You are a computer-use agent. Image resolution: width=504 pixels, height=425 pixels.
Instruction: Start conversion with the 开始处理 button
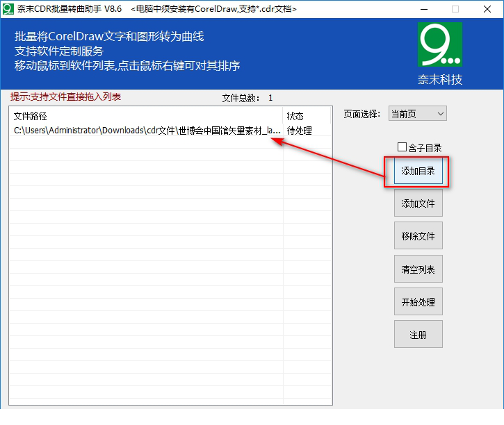pyautogui.click(x=418, y=302)
